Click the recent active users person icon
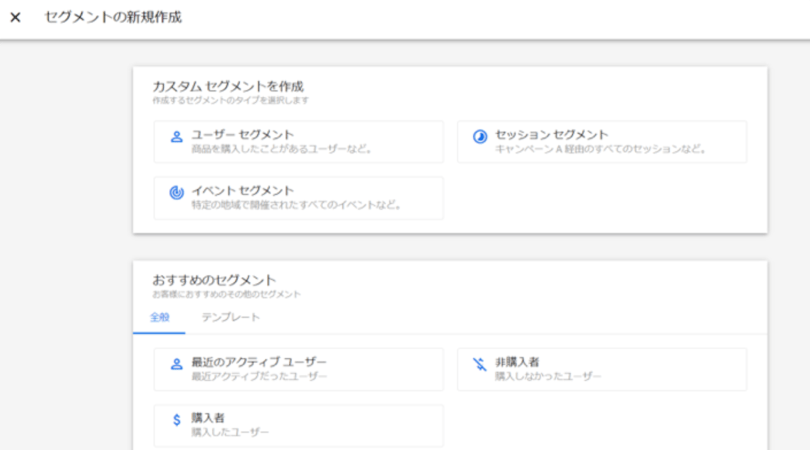The width and height of the screenshot is (810, 450). pyautogui.click(x=176, y=364)
